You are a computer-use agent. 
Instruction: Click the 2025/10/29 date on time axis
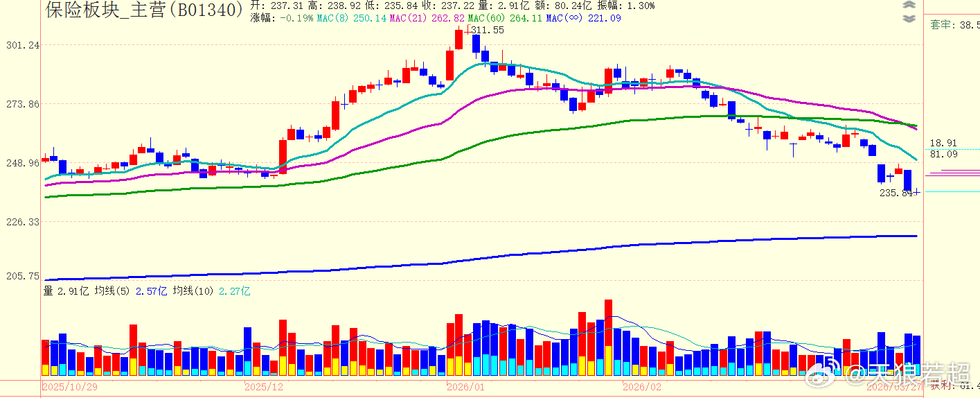point(70,387)
